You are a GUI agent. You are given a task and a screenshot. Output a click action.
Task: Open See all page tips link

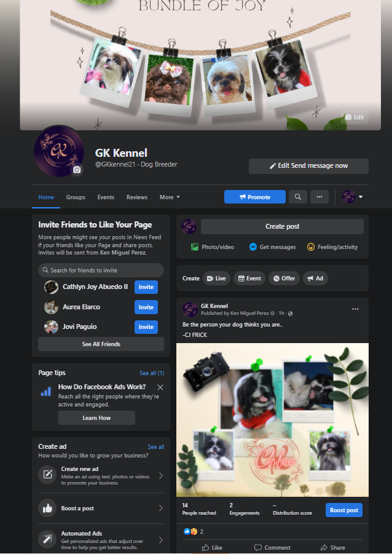point(152,373)
